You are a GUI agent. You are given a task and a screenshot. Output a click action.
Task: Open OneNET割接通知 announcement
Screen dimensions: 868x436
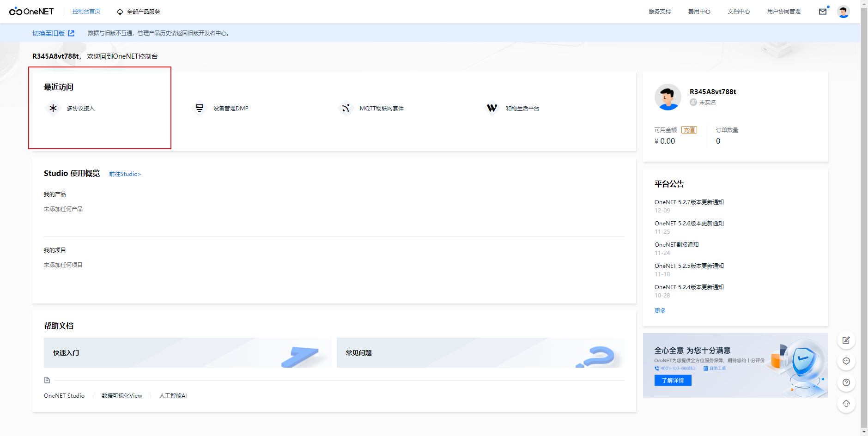pyautogui.click(x=677, y=244)
